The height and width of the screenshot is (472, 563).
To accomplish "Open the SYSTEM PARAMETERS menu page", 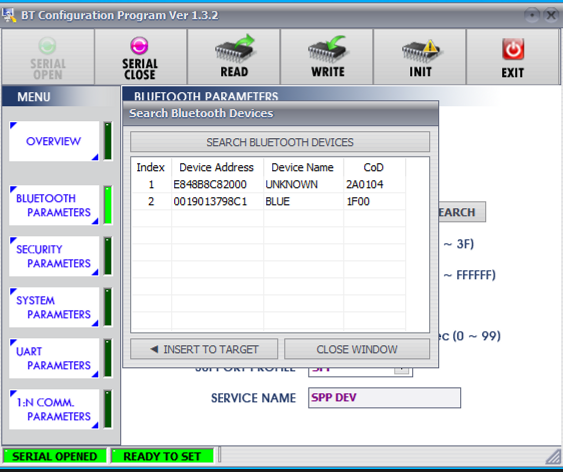I will [x=54, y=307].
